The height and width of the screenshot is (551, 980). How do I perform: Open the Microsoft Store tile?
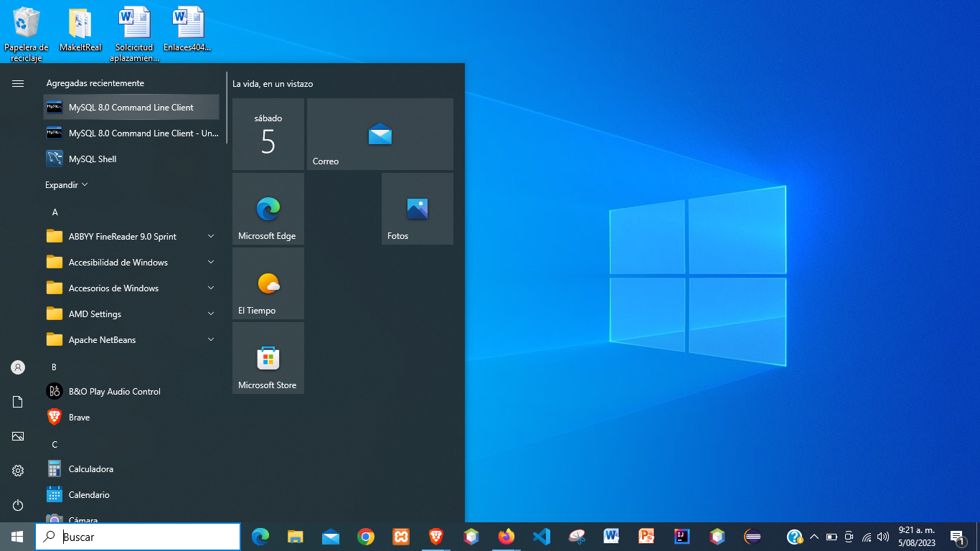[x=268, y=358]
